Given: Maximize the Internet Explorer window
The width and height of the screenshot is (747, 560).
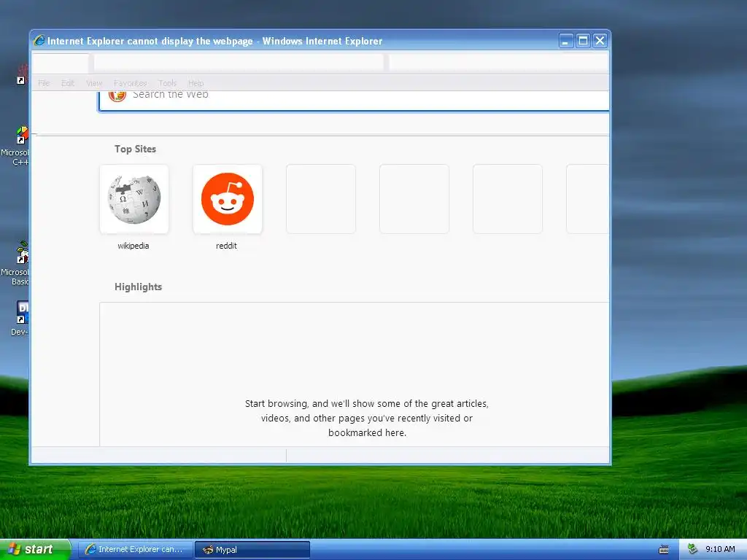Looking at the screenshot, I should pyautogui.click(x=583, y=41).
